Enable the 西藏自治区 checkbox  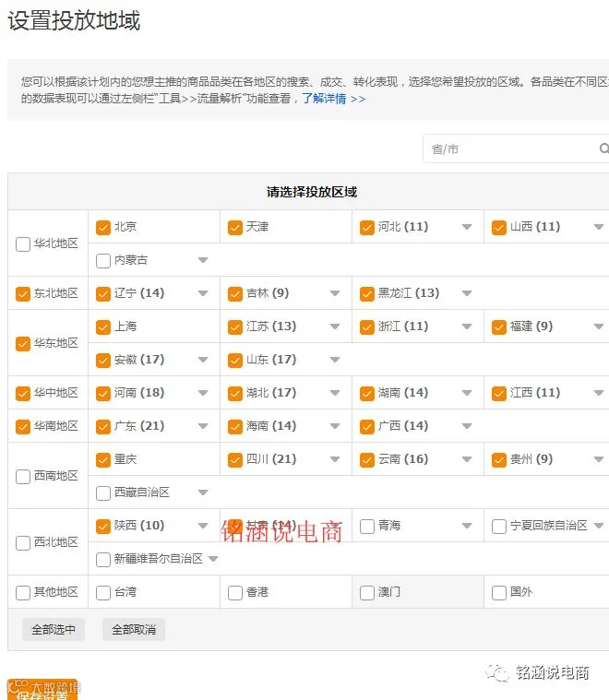pos(103,492)
